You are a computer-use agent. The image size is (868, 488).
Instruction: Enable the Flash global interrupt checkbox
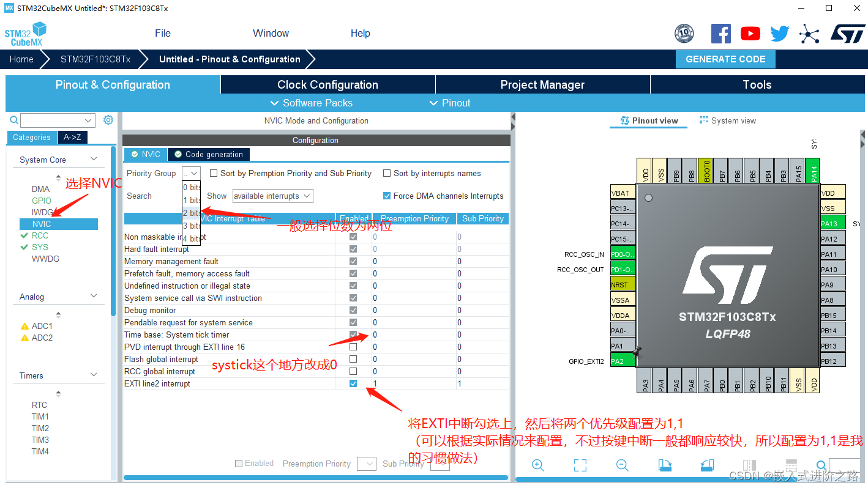pyautogui.click(x=353, y=359)
